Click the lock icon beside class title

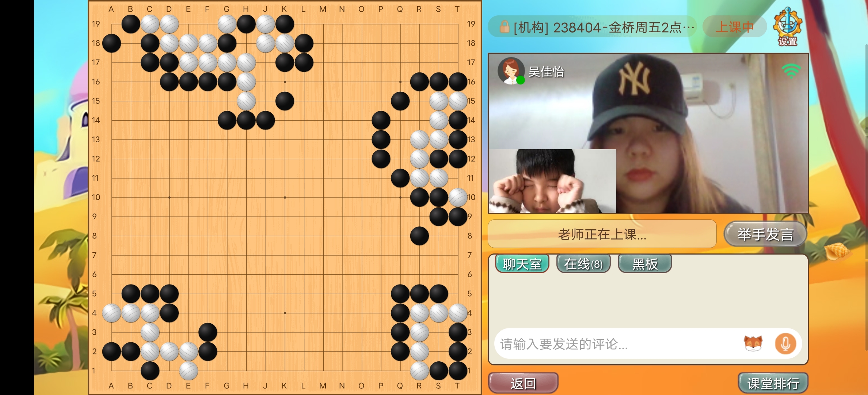505,27
